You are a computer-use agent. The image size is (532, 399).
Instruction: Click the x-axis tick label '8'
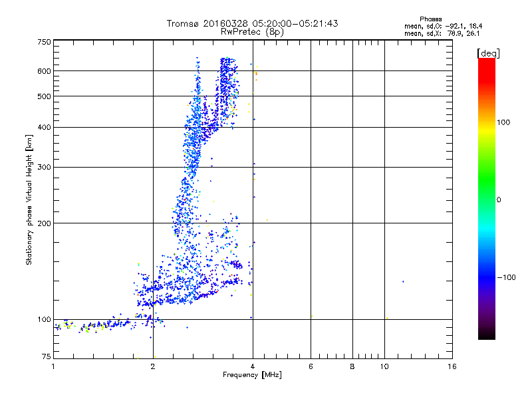[x=352, y=366]
